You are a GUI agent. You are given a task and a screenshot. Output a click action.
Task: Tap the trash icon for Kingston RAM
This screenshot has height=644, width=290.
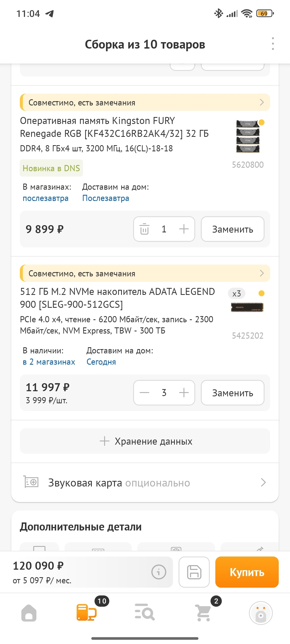[144, 229]
